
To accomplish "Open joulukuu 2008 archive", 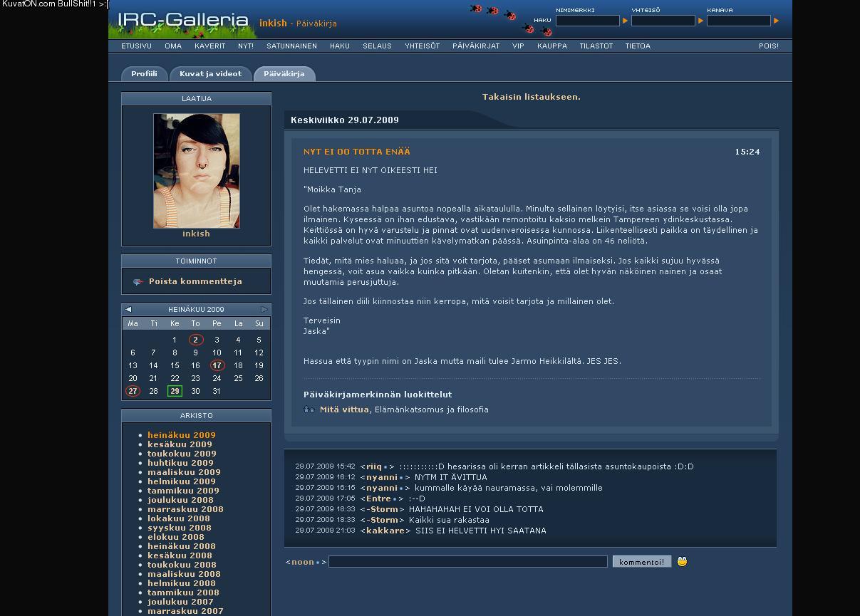I will 180,500.
